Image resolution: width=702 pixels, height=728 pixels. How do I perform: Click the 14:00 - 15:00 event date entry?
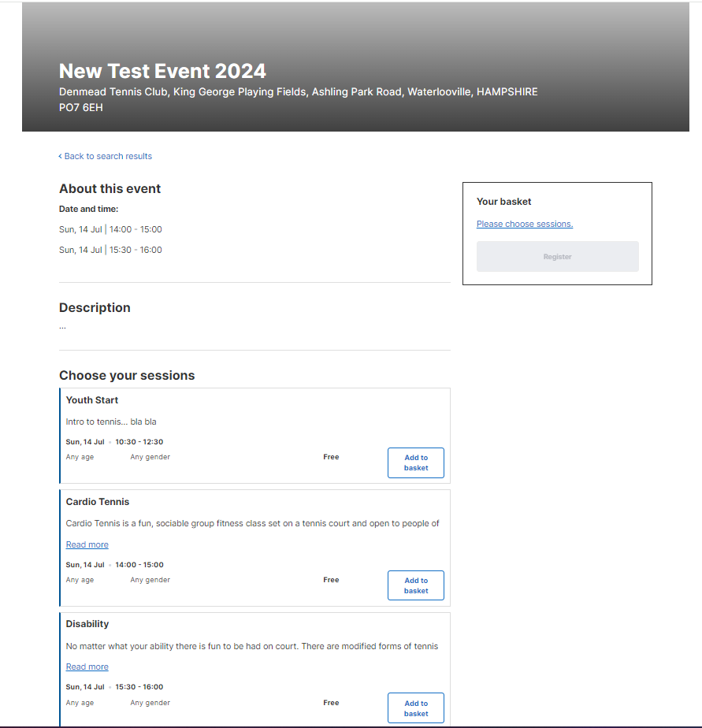point(110,229)
